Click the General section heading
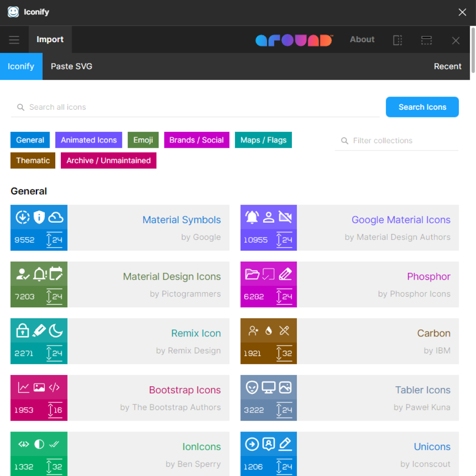Screen dimensions: 476x476 point(29,191)
